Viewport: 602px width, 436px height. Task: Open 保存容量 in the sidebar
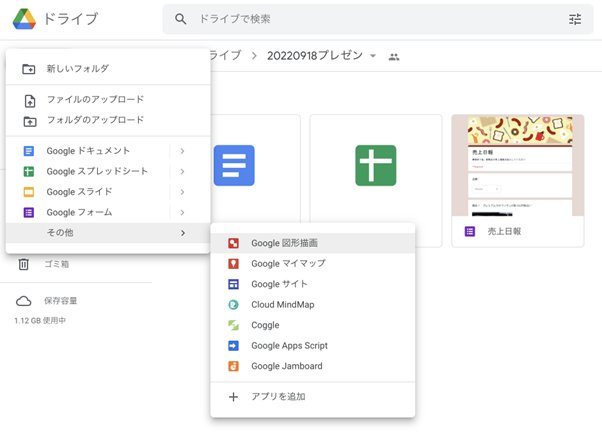coord(60,301)
